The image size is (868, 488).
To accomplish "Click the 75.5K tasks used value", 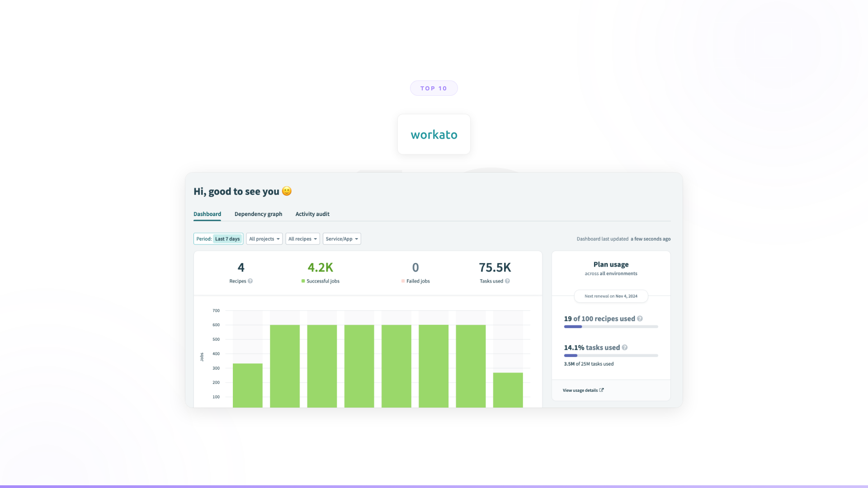I will (495, 267).
